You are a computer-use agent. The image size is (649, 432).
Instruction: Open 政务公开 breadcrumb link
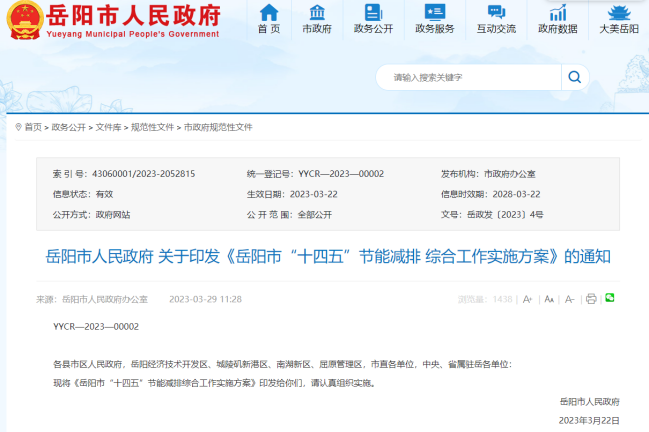tap(69, 127)
